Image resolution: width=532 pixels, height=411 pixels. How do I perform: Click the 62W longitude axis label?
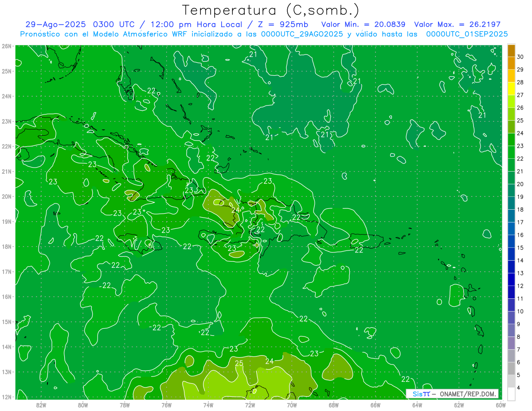(459, 405)
